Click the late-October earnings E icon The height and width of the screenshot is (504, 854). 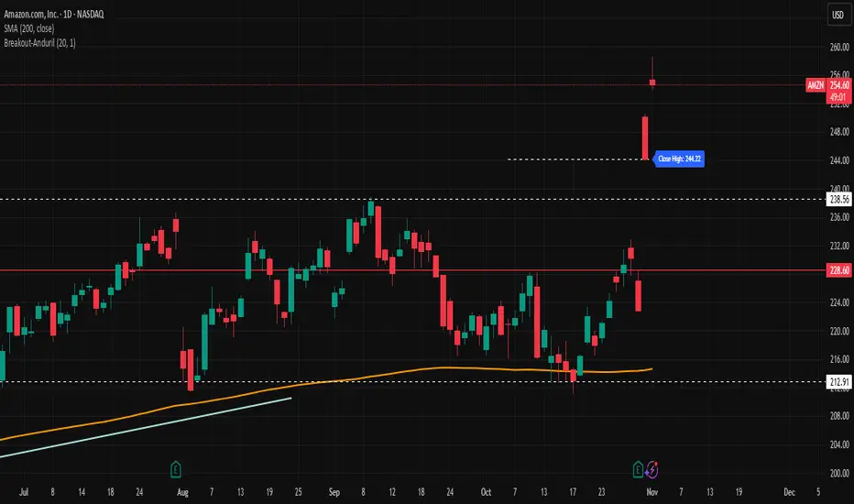(x=638, y=469)
